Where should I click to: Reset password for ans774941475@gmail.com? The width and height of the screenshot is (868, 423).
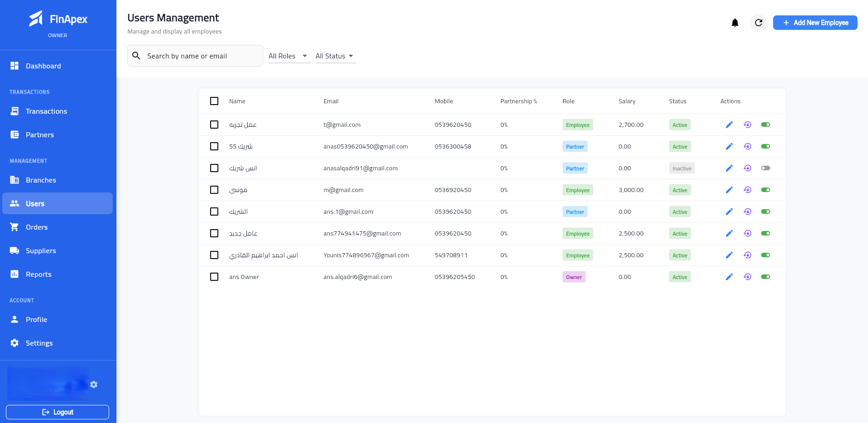coord(747,233)
